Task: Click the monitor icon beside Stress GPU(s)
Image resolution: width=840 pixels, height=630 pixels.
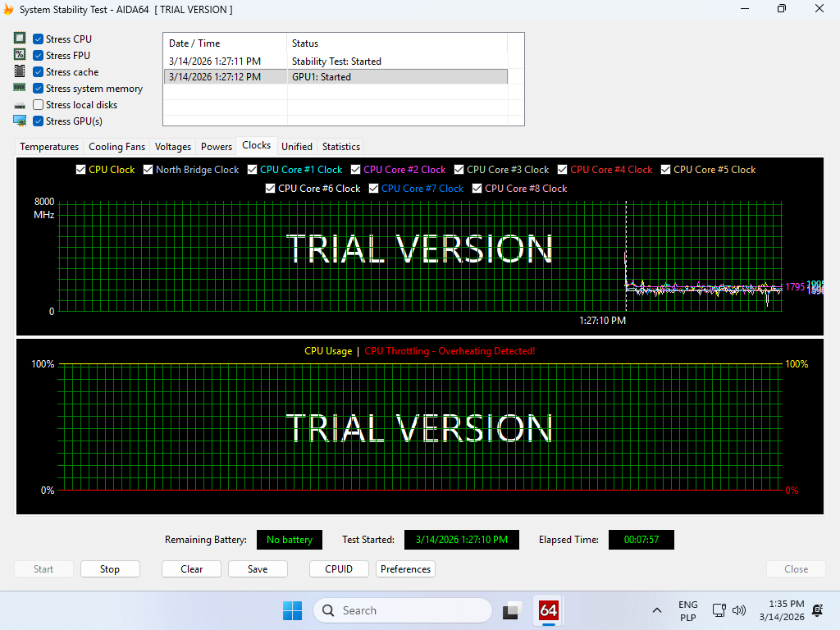Action: [20, 121]
